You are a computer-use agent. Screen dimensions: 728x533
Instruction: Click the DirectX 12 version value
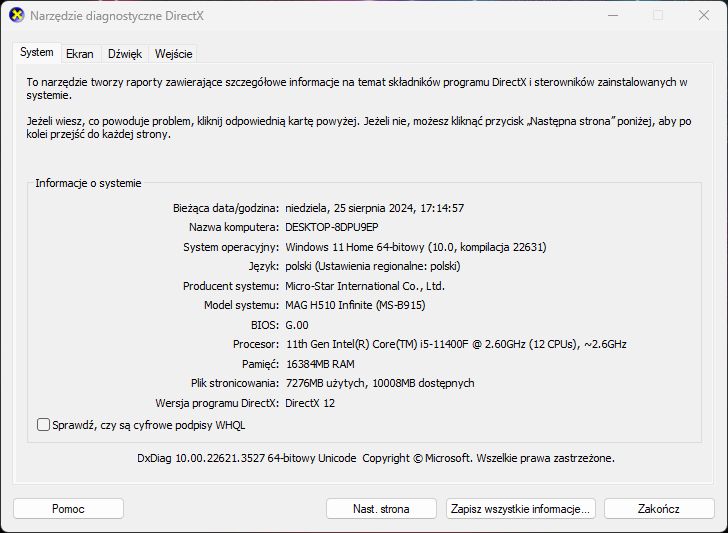pyautogui.click(x=310, y=403)
